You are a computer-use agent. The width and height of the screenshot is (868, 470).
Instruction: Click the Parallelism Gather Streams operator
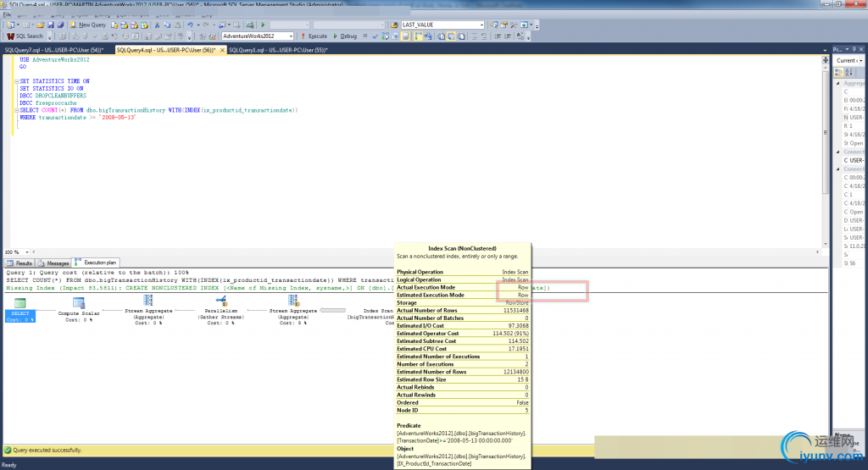coord(221,310)
